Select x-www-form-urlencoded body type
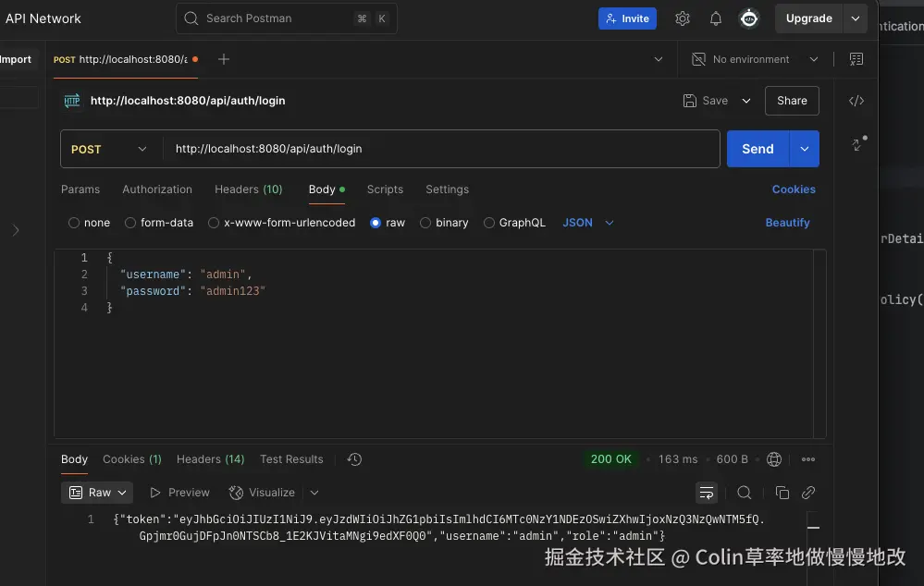Image resolution: width=924 pixels, height=586 pixels. [x=214, y=223]
